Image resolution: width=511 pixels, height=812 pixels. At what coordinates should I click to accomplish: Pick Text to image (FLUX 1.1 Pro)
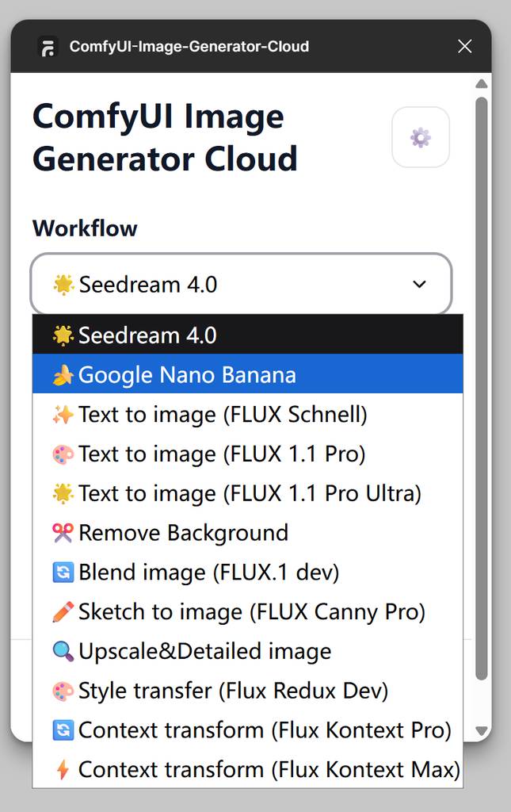(222, 454)
